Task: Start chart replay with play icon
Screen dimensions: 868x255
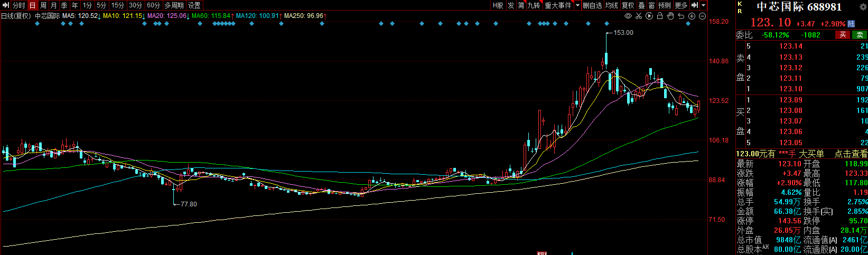Action: (x=649, y=16)
